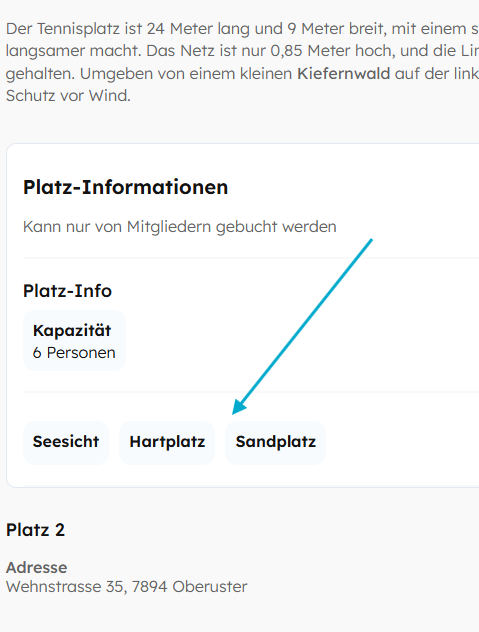Click the '6 Personen' value text

(x=74, y=353)
